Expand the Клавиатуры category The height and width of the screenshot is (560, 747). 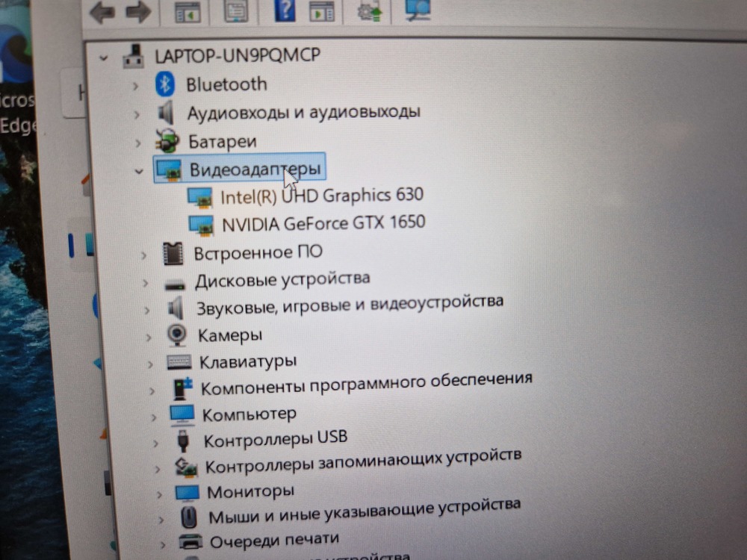tap(149, 364)
